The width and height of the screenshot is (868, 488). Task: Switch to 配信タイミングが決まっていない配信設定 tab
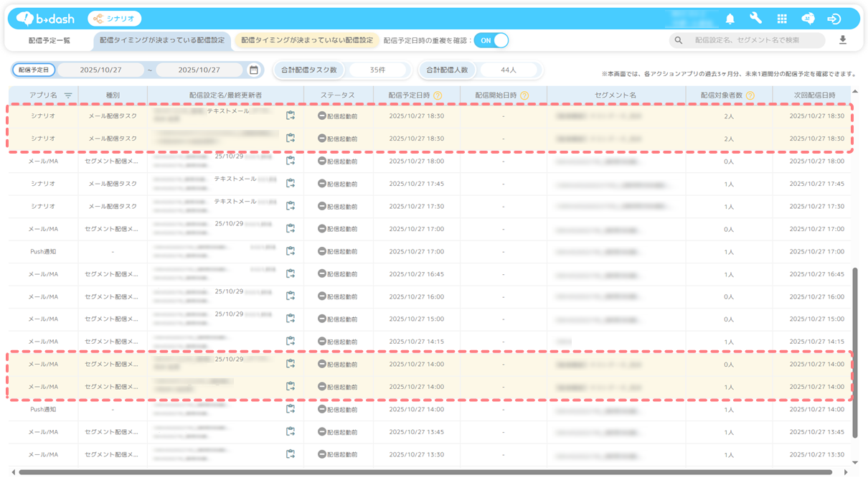[x=307, y=41]
